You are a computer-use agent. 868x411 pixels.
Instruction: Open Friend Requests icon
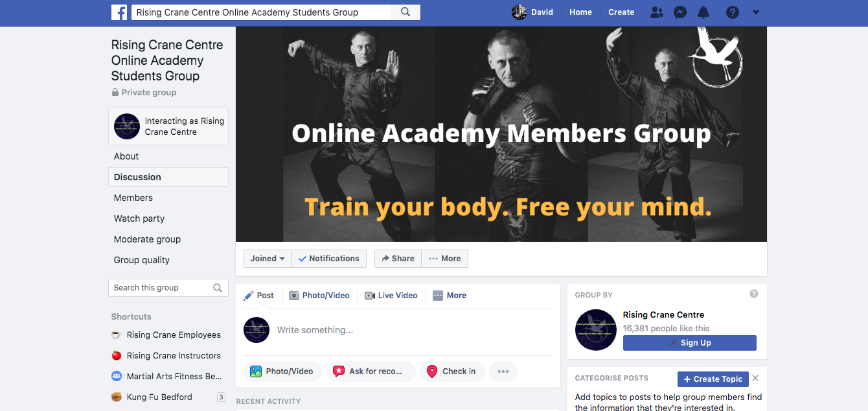click(x=657, y=12)
